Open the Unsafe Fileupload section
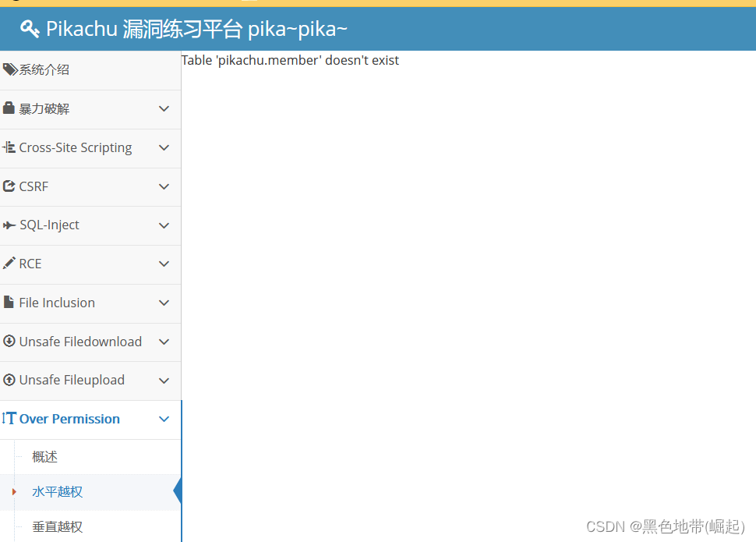The image size is (756, 542). (90, 381)
